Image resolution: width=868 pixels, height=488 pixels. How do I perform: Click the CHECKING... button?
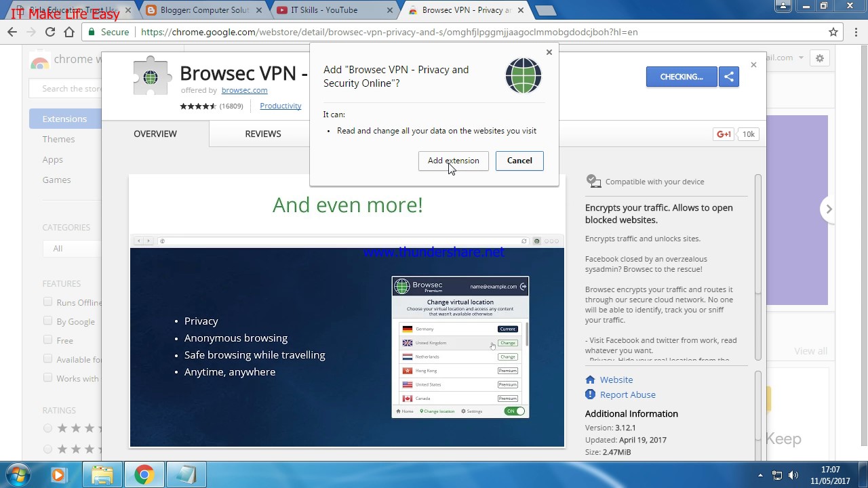tap(682, 77)
